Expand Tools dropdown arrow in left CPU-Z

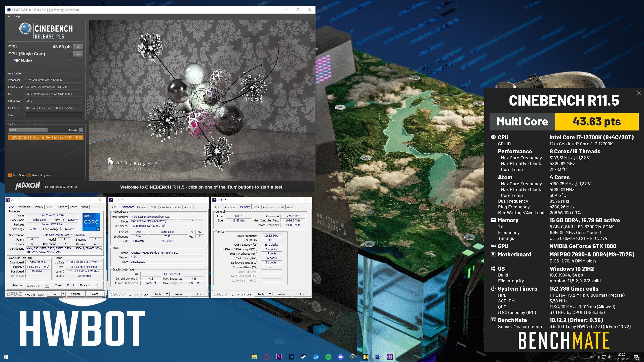pyautogui.click(x=63, y=294)
